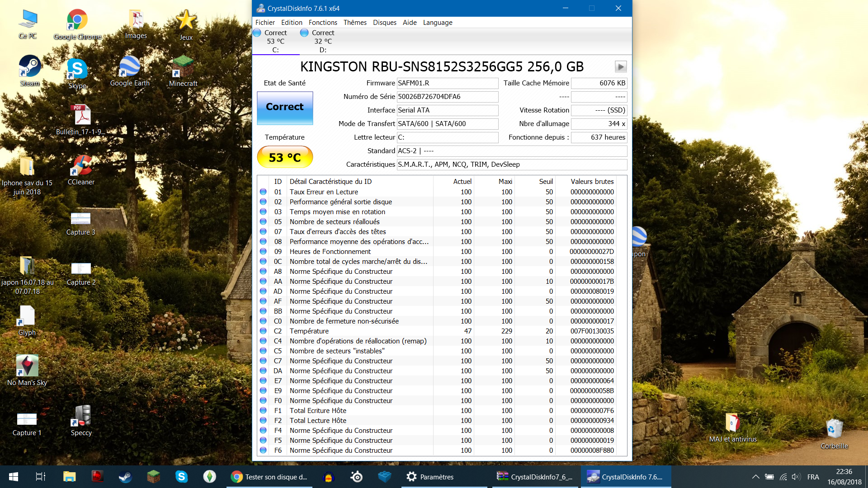This screenshot has height=488, width=868.
Task: Click the Correct health status button
Action: point(285,108)
